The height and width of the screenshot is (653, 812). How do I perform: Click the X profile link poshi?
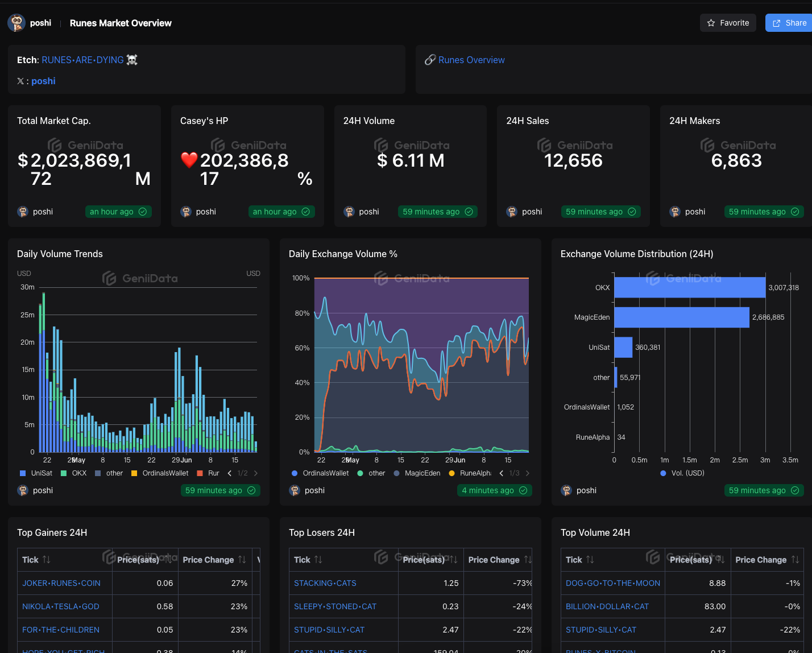click(43, 81)
